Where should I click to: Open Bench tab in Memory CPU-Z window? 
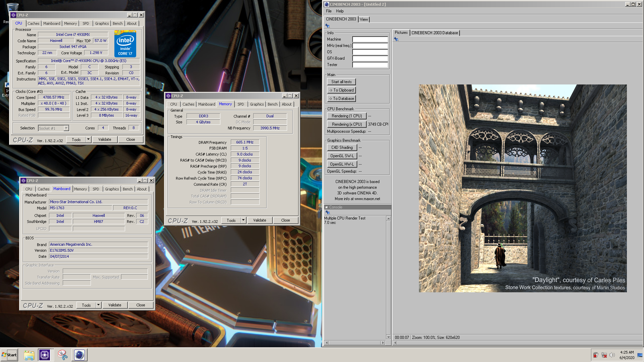click(x=273, y=104)
